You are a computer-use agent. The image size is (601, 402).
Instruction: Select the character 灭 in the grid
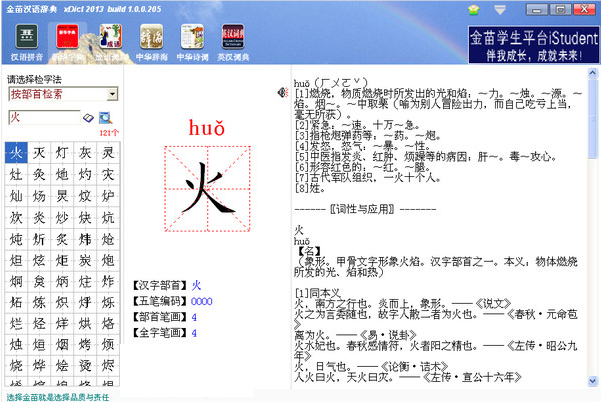pos(39,153)
